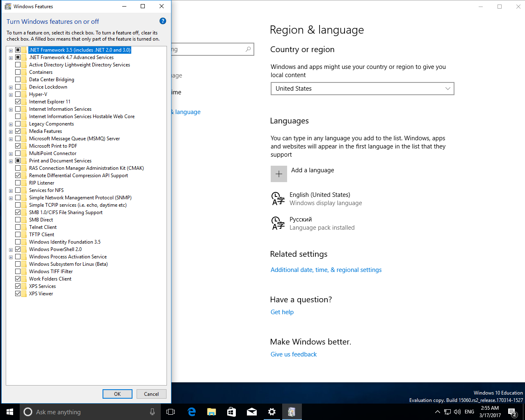Check the Hyper-V checkbox
Image resolution: width=525 pixels, height=420 pixels.
click(18, 94)
